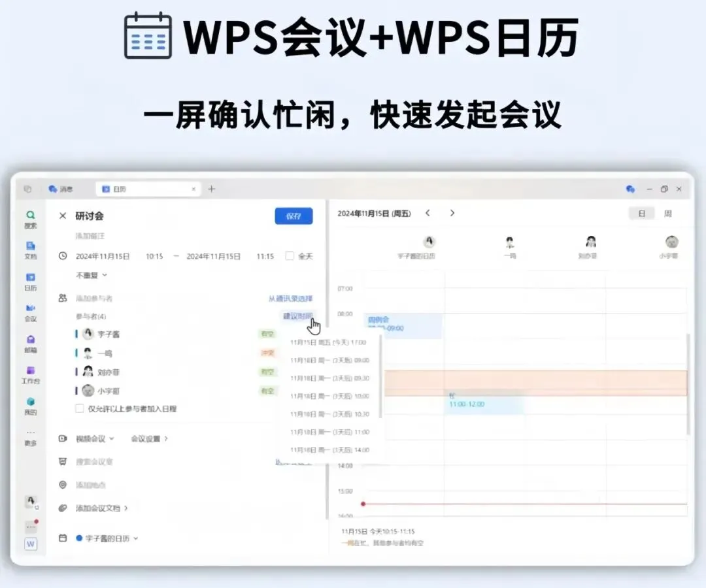Click the video camera icon beside 视频会议
This screenshot has width=706, height=588.
point(63,438)
